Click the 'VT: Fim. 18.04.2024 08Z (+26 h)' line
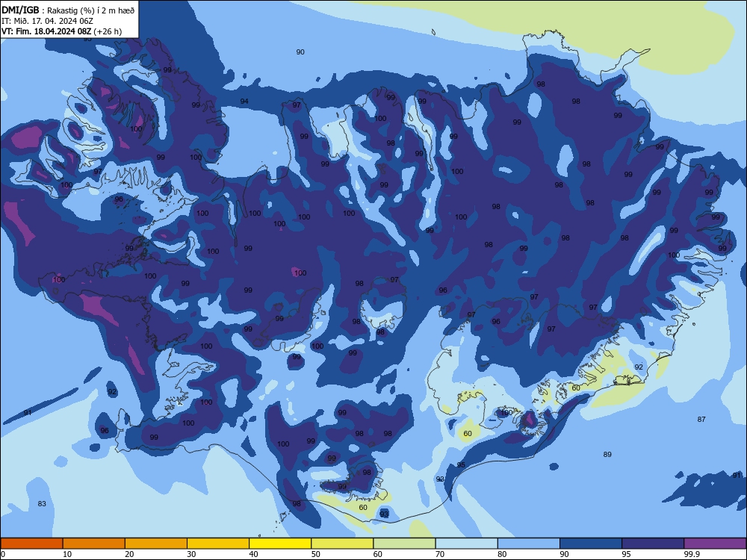 coord(61,31)
